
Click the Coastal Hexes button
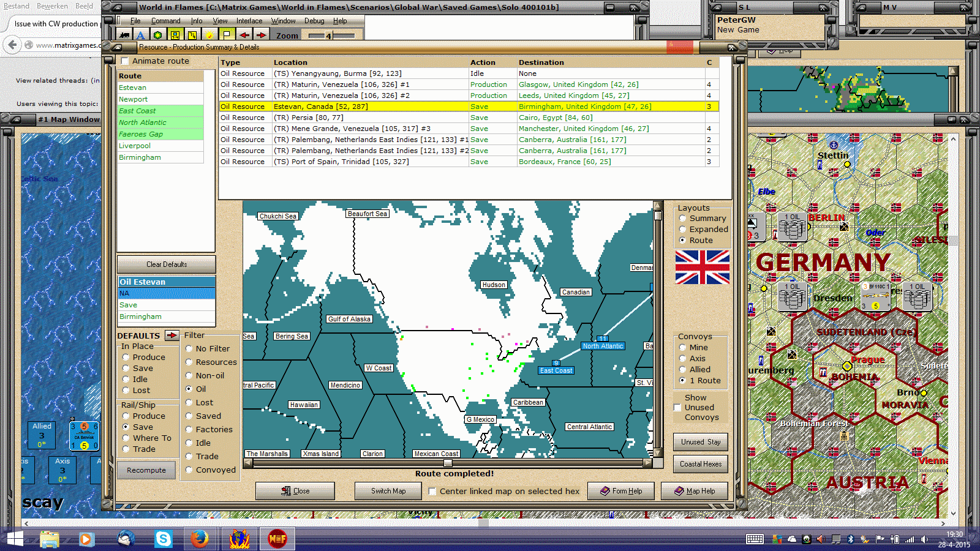[x=701, y=464]
